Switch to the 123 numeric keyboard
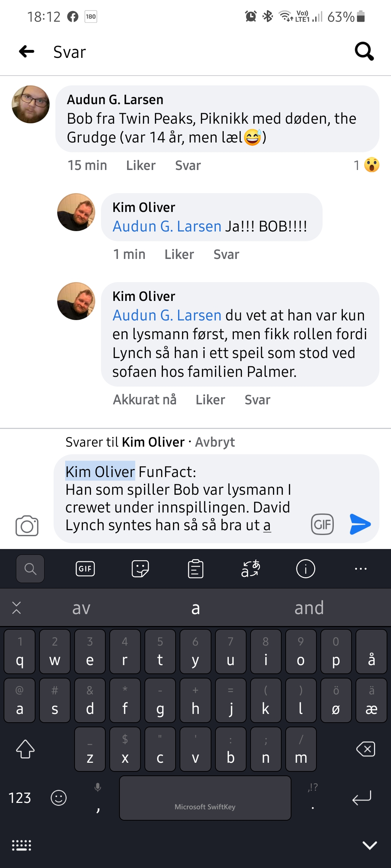 [x=20, y=798]
